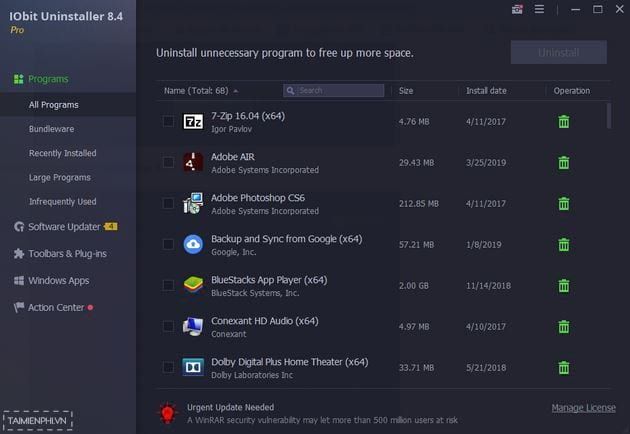Click the trash icon for 7-Zip 16.04
The image size is (630, 434).
pyautogui.click(x=564, y=121)
